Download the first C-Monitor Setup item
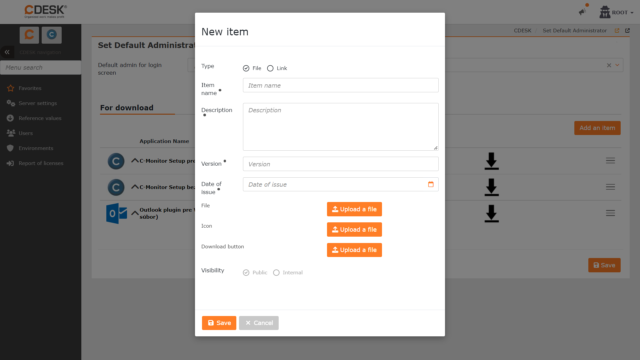This screenshot has width=640, height=360. click(491, 161)
